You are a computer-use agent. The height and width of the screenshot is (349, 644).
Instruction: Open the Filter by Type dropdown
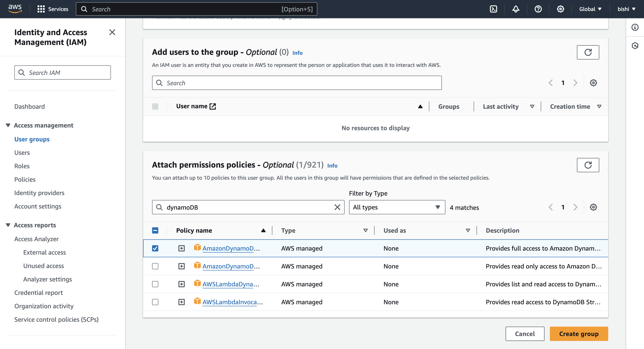(397, 207)
